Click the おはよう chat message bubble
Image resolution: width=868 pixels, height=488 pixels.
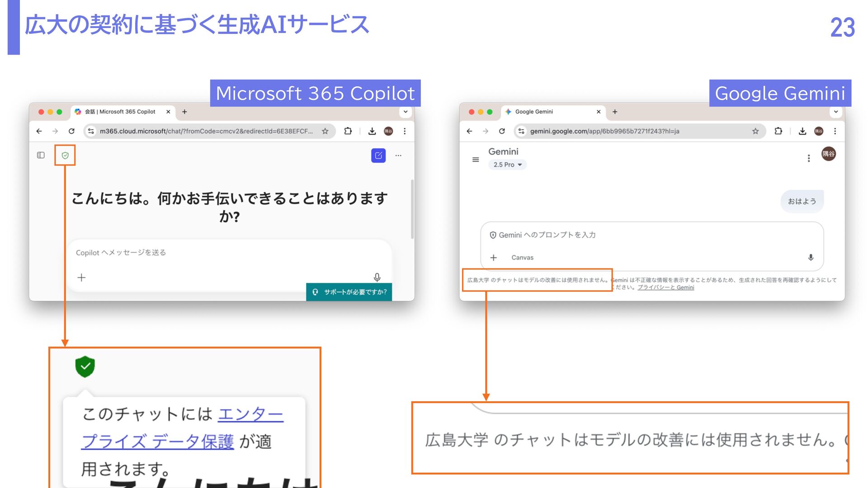click(x=802, y=202)
